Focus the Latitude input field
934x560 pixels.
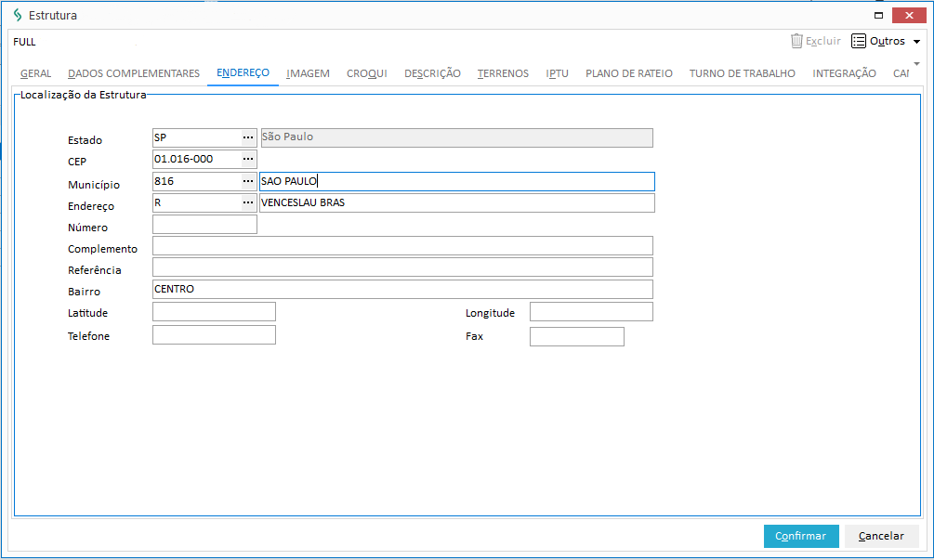pyautogui.click(x=214, y=311)
